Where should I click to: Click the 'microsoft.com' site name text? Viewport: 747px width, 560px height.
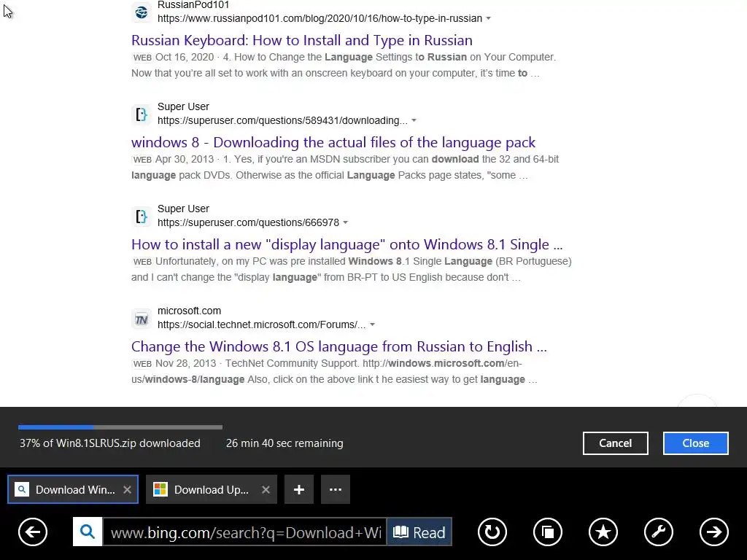coord(189,311)
